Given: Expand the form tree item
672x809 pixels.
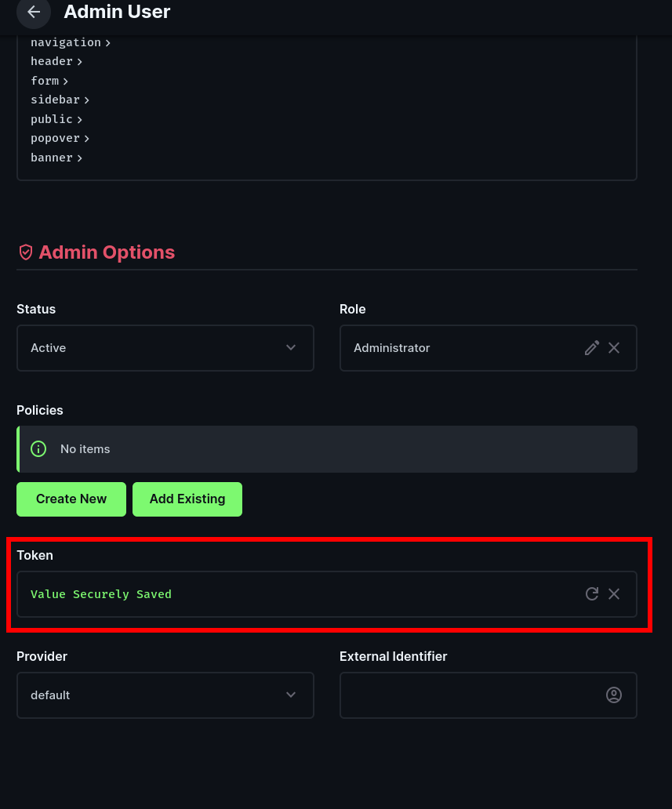Looking at the screenshot, I should (66, 81).
